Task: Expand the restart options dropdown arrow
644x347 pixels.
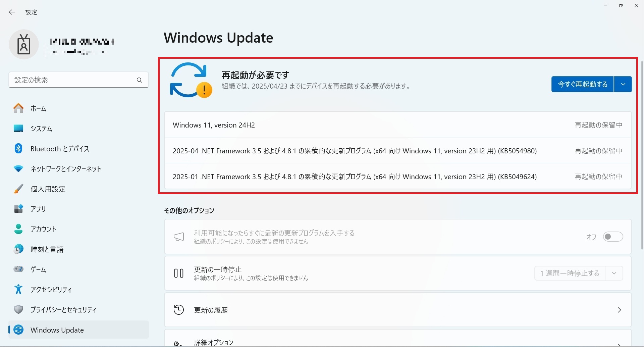Action: (623, 84)
